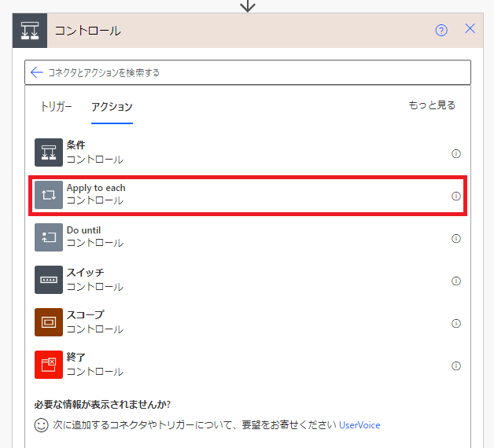Close the コントロール panel with X
This screenshot has width=494, height=448.
[x=470, y=28]
